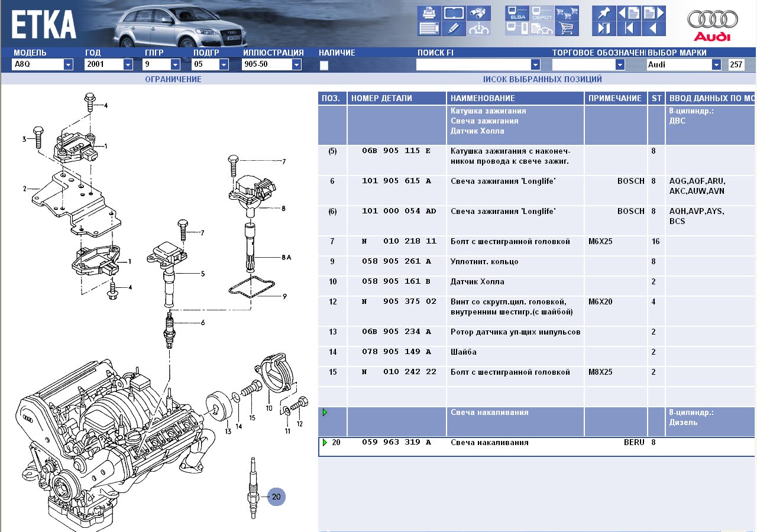Open search with the binoculars icon
Screen dimensions: 757x532
(x=478, y=13)
